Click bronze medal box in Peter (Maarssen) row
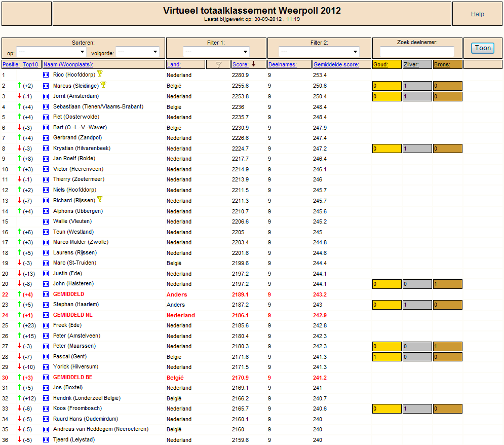The height and width of the screenshot is (445, 504). click(x=447, y=346)
